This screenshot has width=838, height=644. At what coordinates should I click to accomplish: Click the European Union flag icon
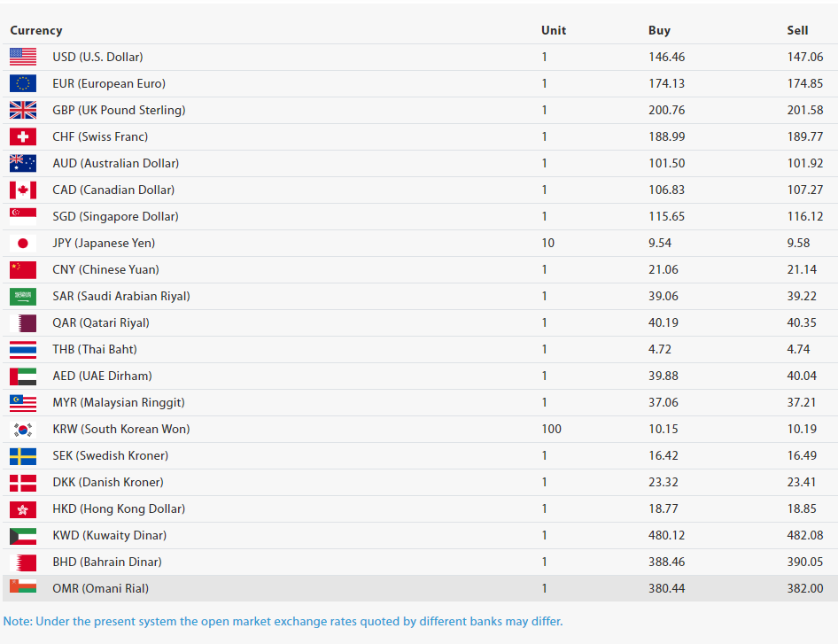tap(23, 83)
